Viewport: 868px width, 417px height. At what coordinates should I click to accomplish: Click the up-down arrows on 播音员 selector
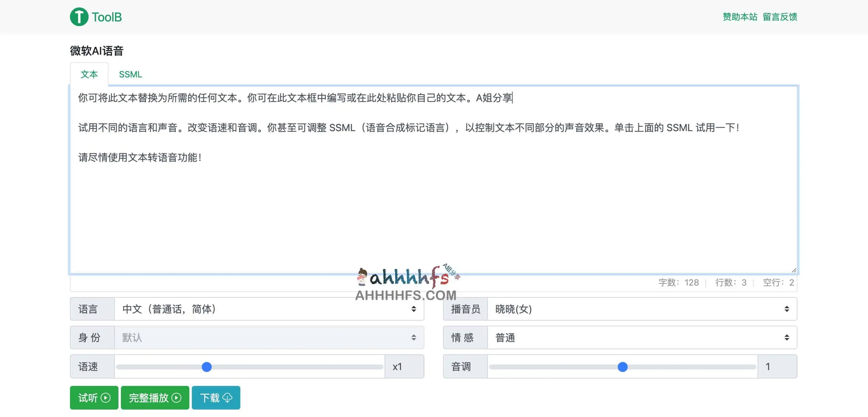click(787, 309)
